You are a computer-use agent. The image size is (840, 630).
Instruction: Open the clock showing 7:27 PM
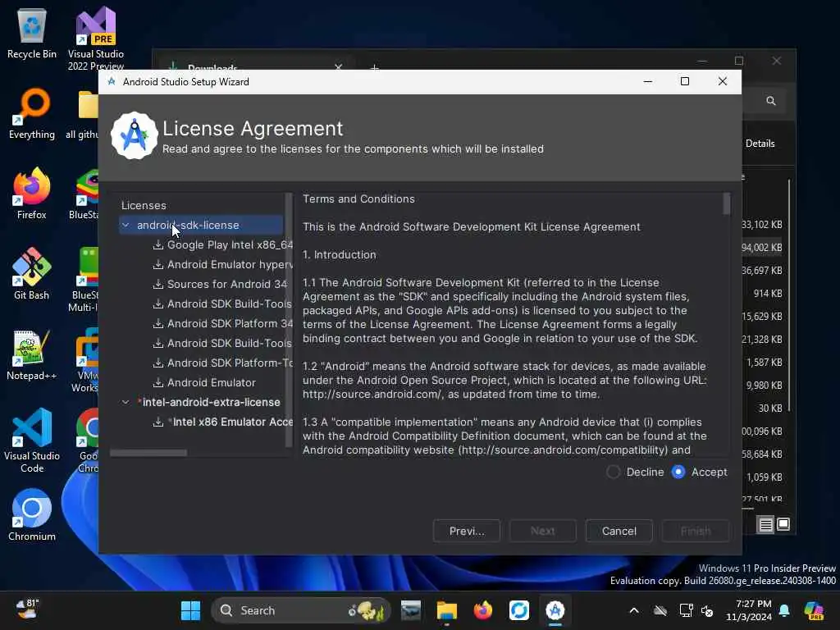(x=749, y=610)
